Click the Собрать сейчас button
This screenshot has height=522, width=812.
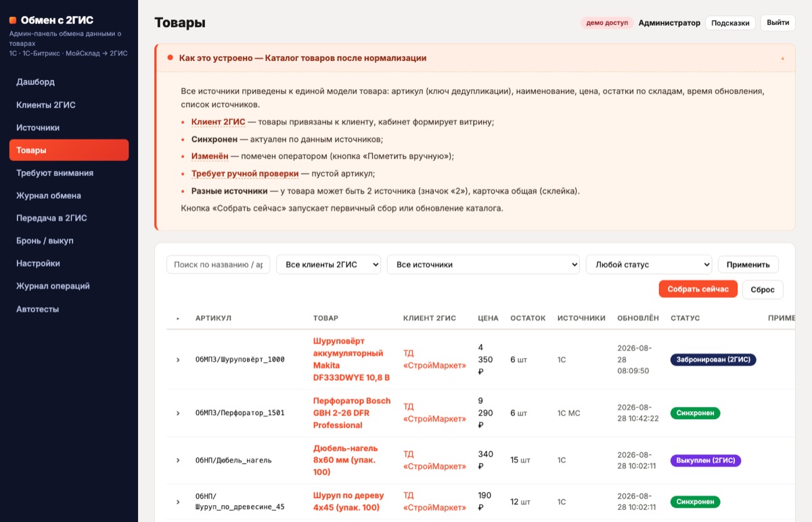(698, 289)
